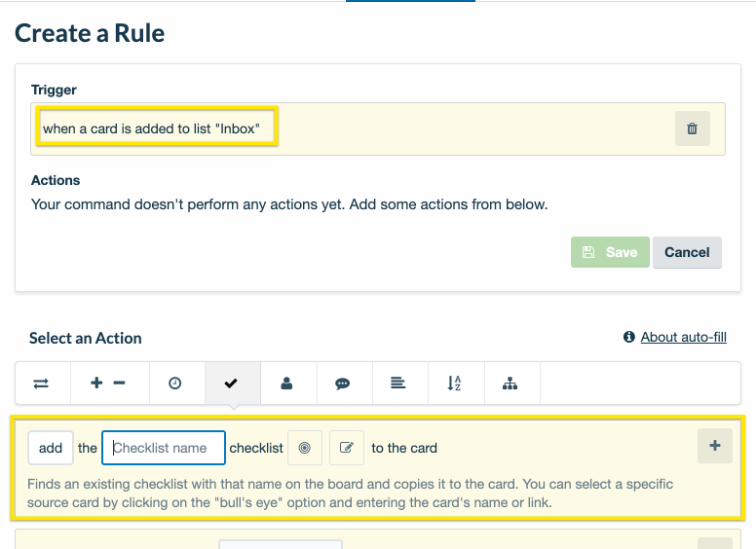Open the Fields actions tab with text lines icon
Screen dimensions: 756x549
399,384
